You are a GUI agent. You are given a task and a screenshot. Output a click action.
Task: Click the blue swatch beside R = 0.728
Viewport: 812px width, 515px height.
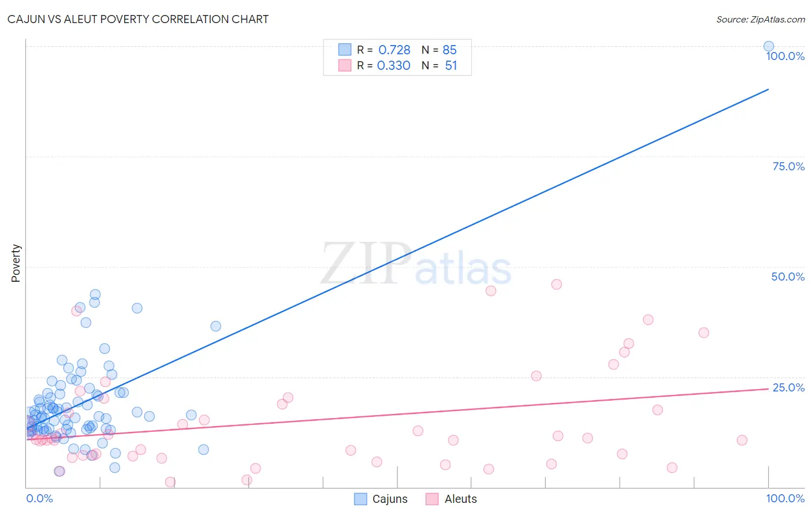[345, 50]
